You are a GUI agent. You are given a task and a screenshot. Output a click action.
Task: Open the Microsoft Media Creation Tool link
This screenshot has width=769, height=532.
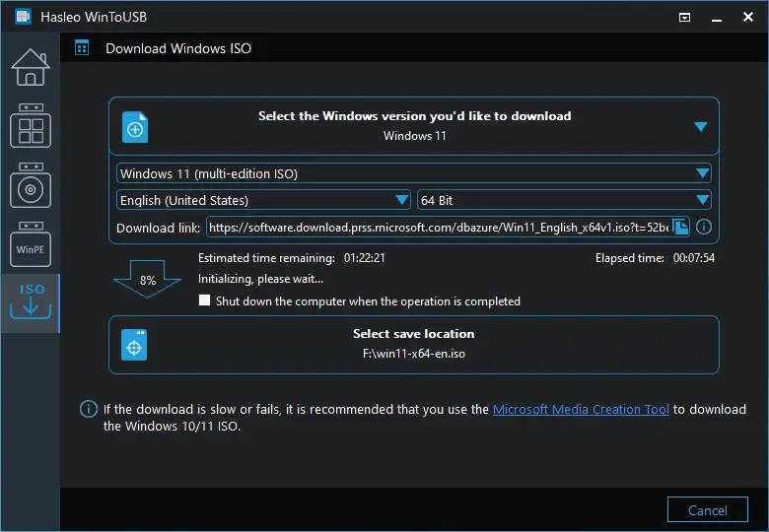[x=581, y=409]
